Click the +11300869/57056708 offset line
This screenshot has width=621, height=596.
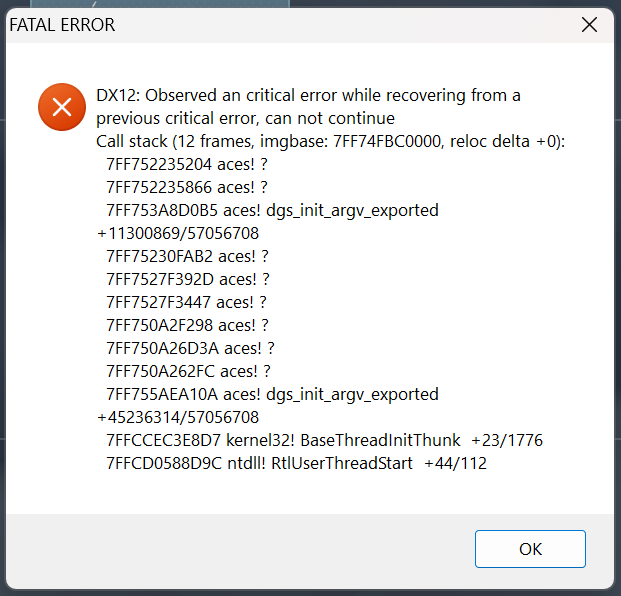pos(178,234)
